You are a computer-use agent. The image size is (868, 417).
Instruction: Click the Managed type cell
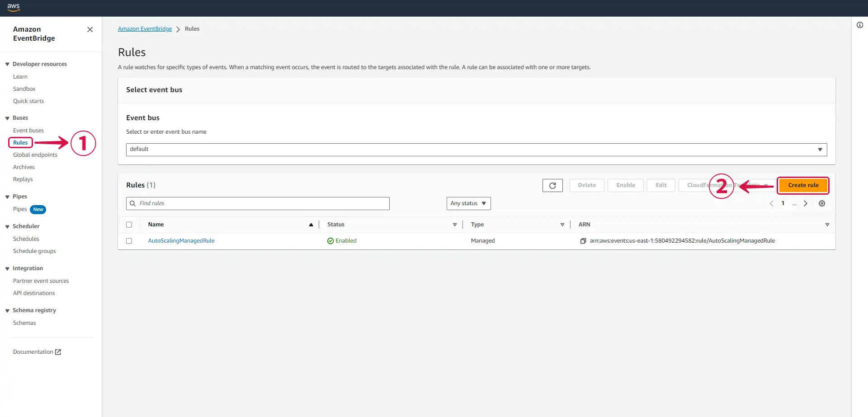pyautogui.click(x=483, y=241)
